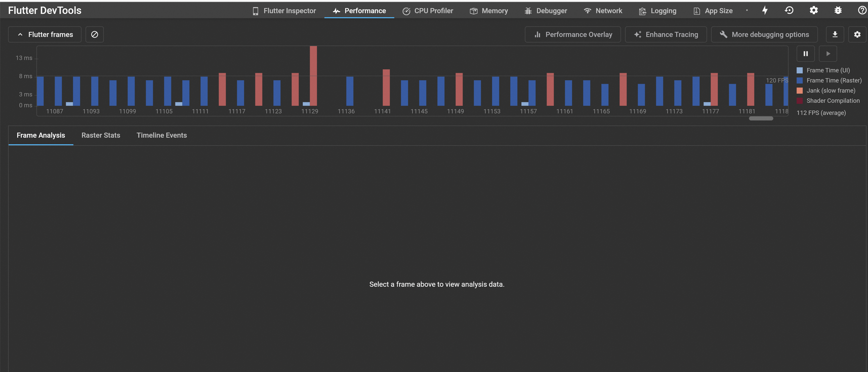The width and height of the screenshot is (868, 372).
Task: Pause frame recording
Action: coord(805,54)
